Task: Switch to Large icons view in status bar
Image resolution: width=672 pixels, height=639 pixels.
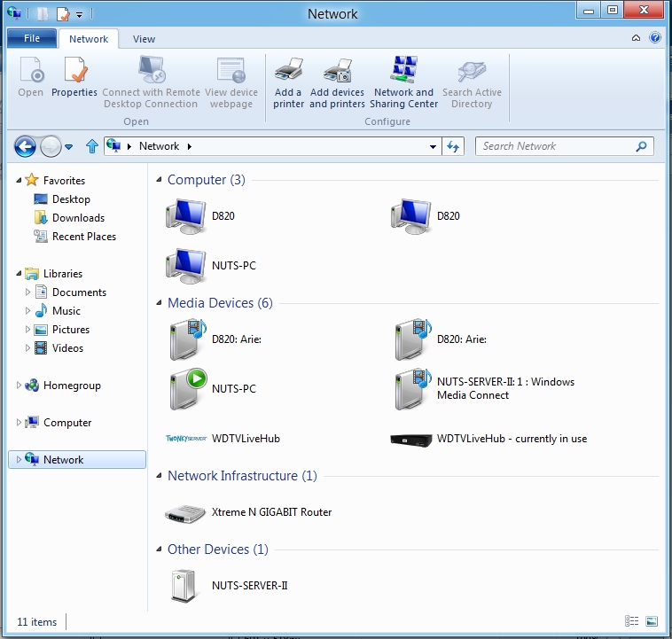Action: point(652,621)
